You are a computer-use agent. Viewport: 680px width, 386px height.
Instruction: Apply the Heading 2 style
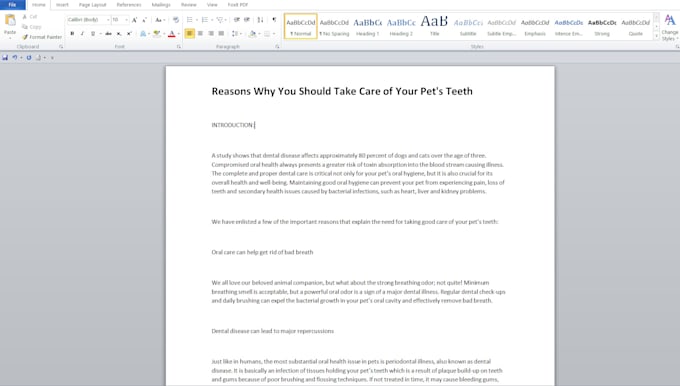(x=401, y=26)
